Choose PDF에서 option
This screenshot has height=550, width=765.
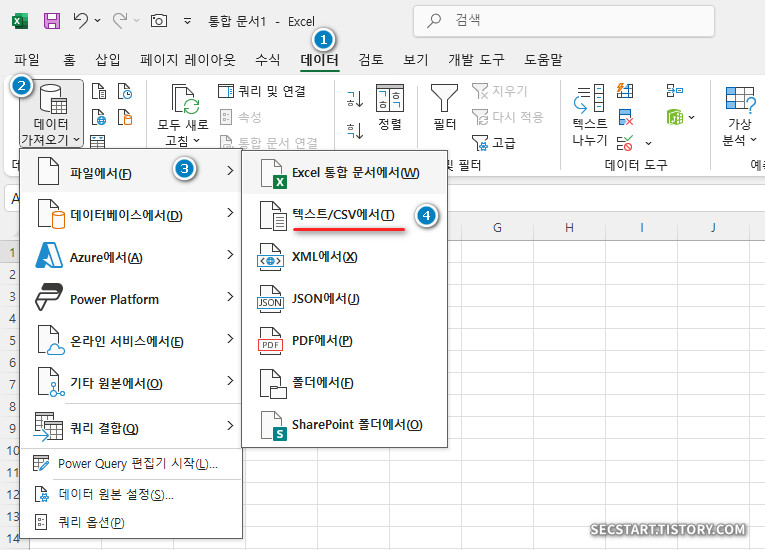click(x=344, y=341)
